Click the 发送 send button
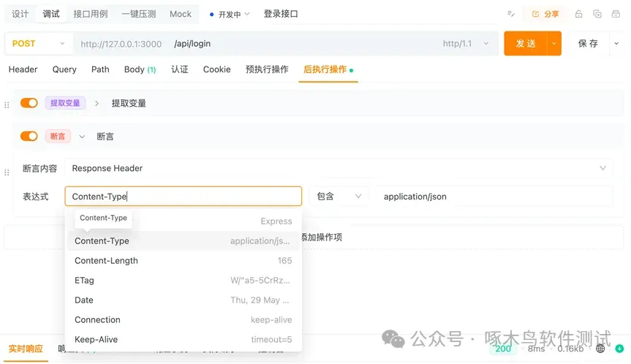The height and width of the screenshot is (364, 631). coord(526,43)
